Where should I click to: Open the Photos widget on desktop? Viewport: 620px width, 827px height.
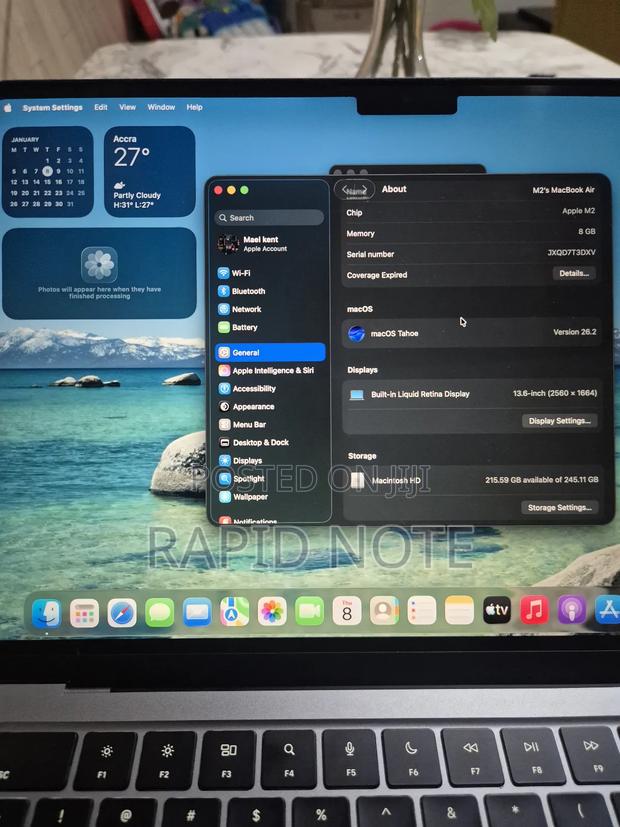tap(99, 273)
